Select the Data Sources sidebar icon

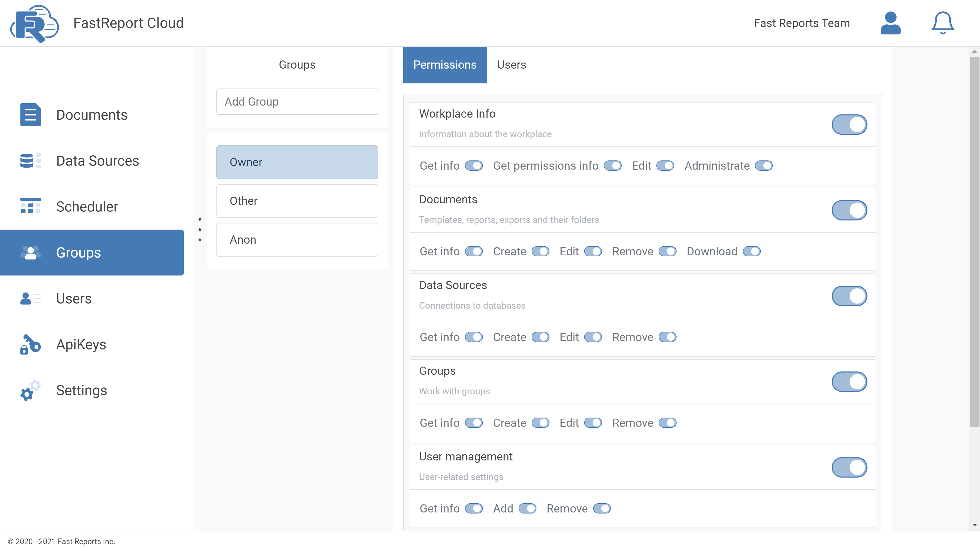(x=30, y=161)
